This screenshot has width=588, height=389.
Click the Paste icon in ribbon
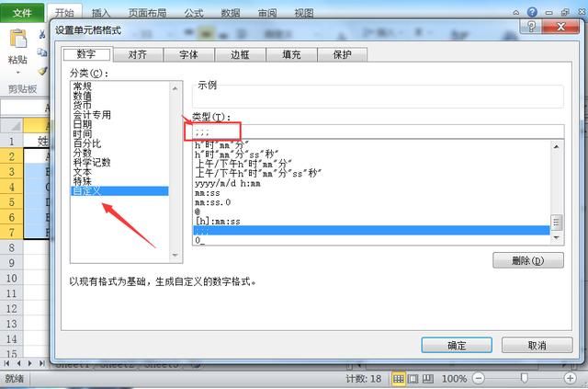pyautogui.click(x=18, y=39)
